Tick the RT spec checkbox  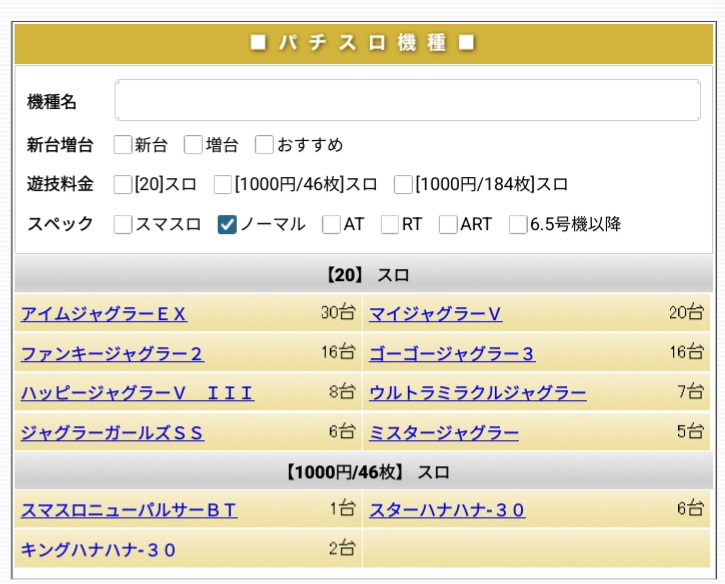pyautogui.click(x=390, y=224)
